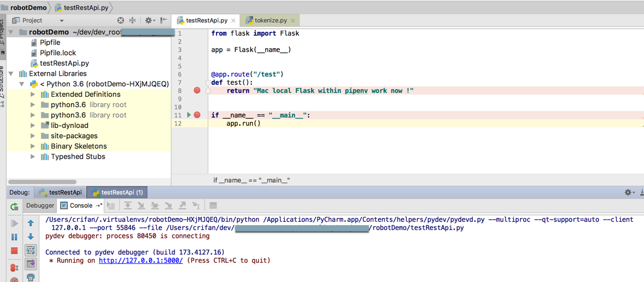644x282 pixels.
Task: Open the Debug panel gear settings
Action: [x=629, y=192]
